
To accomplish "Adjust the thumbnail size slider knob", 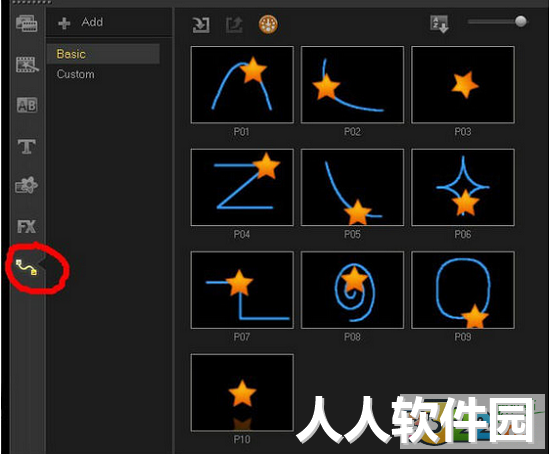I will [521, 21].
